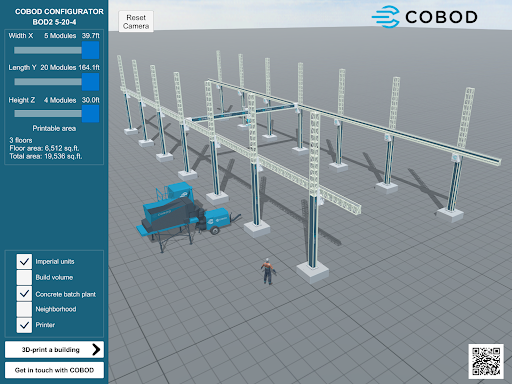Click the arrow on 3D-print a building

[x=96, y=349]
